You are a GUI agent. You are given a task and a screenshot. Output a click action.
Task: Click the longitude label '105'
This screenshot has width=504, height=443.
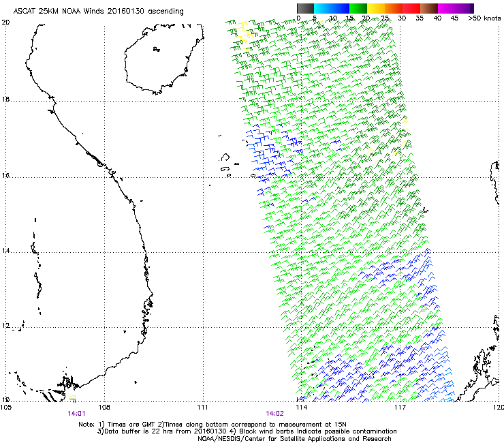pyautogui.click(x=6, y=408)
